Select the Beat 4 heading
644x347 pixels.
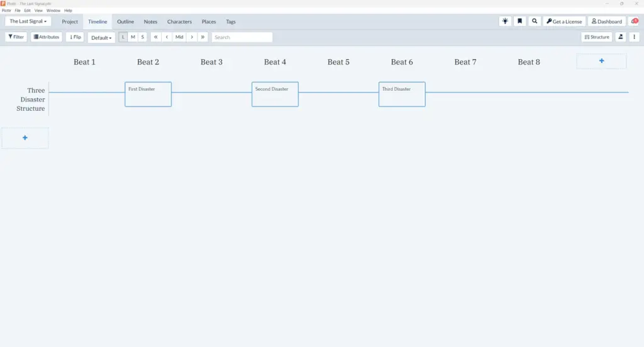[x=275, y=62]
